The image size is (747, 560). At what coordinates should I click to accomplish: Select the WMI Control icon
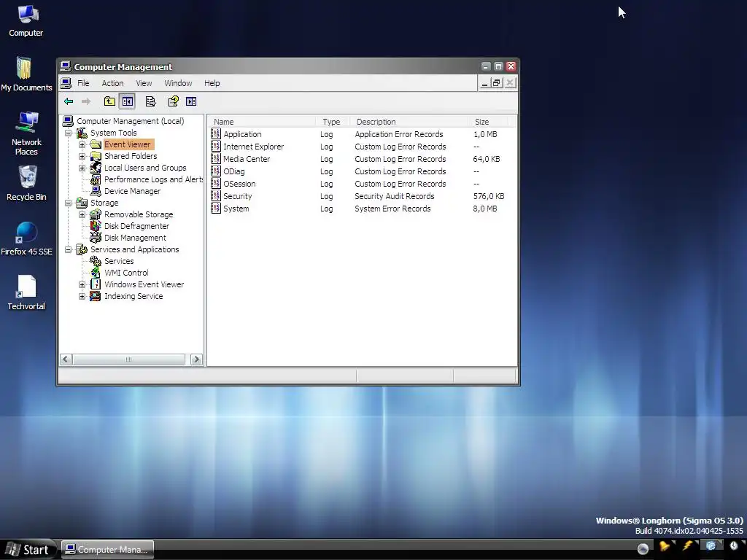coord(96,273)
